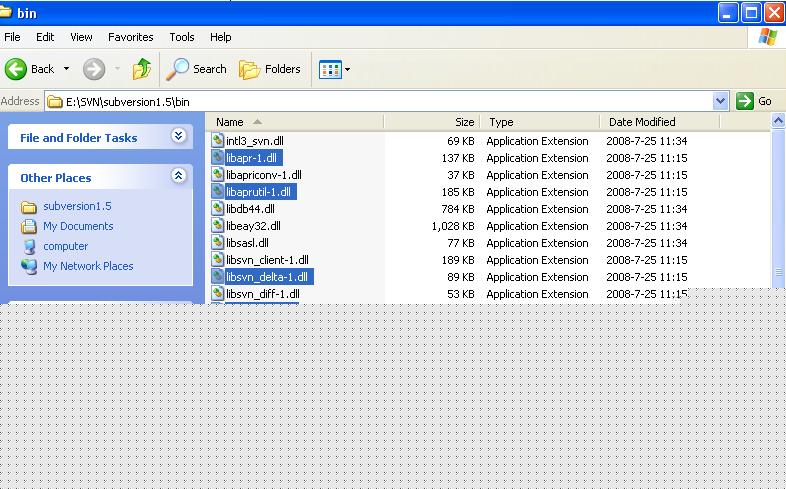Sort by the Name column header
This screenshot has width=786, height=489.
pos(295,122)
